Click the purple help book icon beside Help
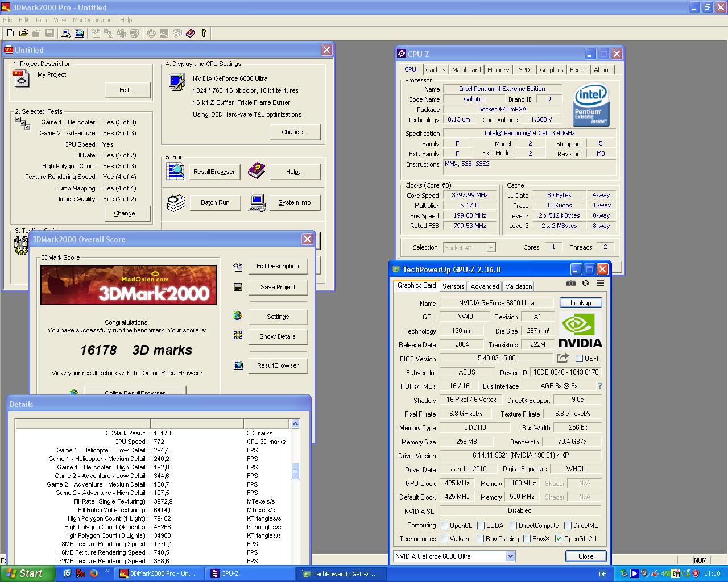 [257, 170]
